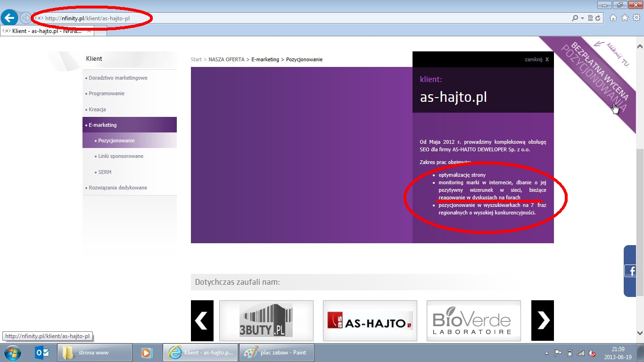Image resolution: width=644 pixels, height=362 pixels.
Task: Open Outlook from the taskbar
Action: (x=42, y=353)
